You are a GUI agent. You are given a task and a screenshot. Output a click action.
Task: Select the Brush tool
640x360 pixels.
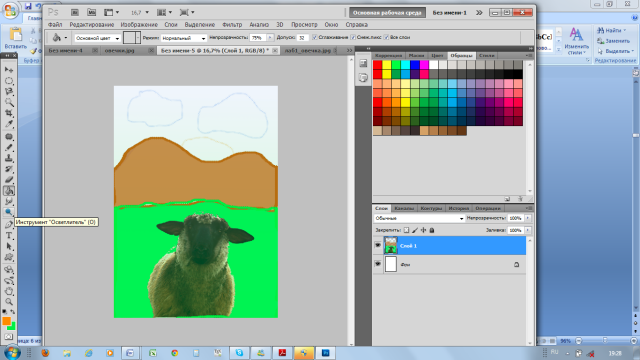(x=9, y=147)
